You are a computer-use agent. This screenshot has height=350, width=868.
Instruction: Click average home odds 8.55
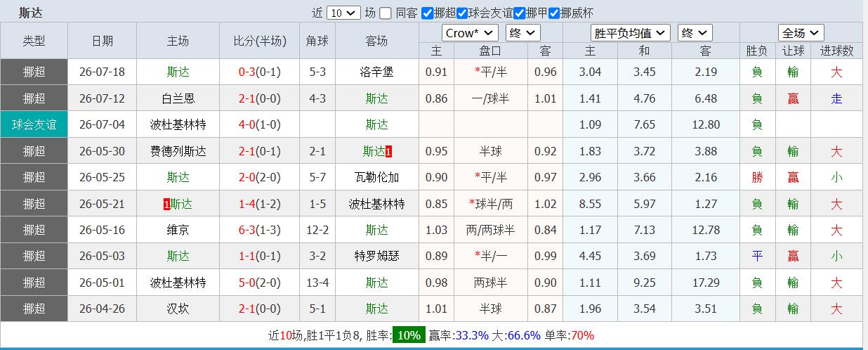coord(591,204)
